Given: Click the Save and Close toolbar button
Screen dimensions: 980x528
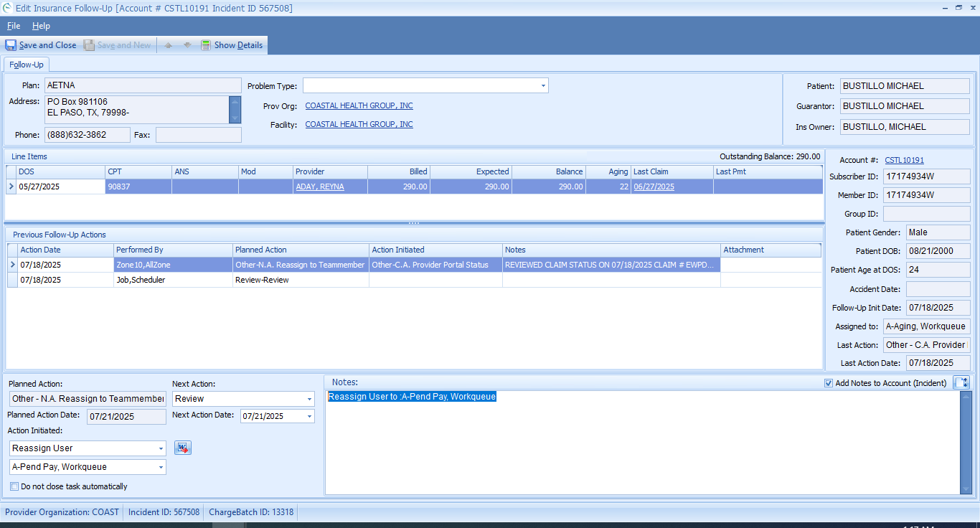Looking at the screenshot, I should point(41,45).
